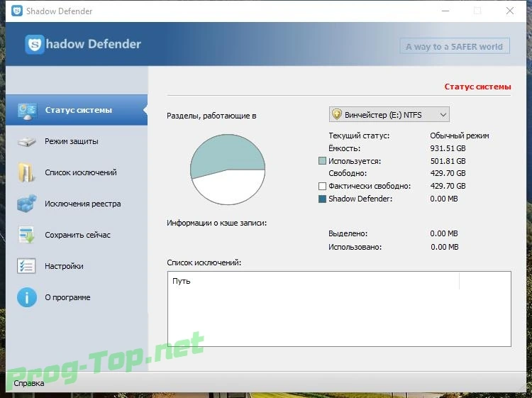
Task: Close the Shadow Defender window
Action: coord(509,11)
